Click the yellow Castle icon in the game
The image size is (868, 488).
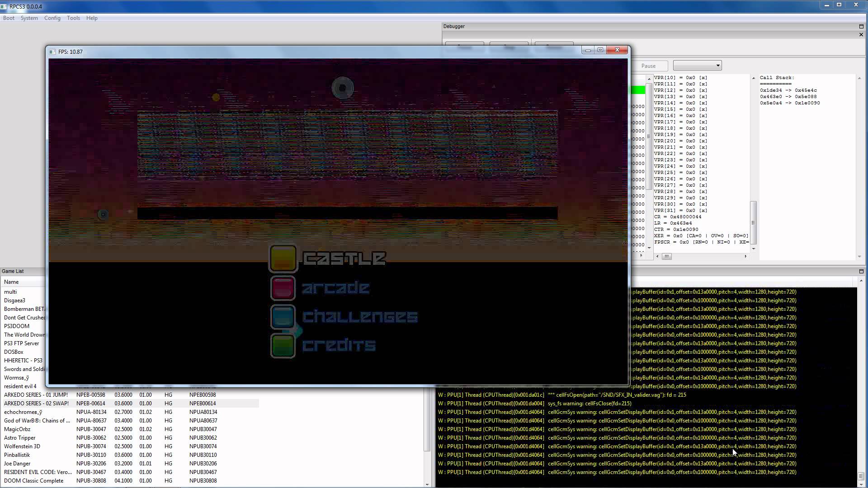[x=283, y=258]
